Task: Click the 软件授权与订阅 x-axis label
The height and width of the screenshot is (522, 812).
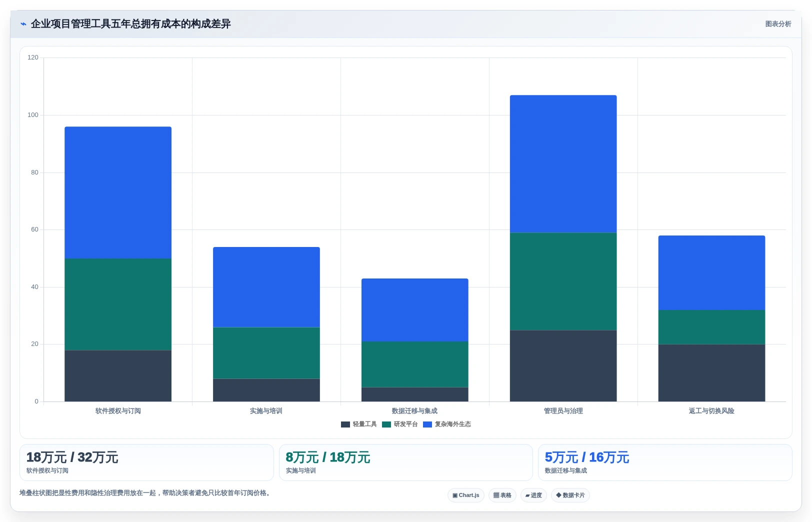Action: [118, 411]
